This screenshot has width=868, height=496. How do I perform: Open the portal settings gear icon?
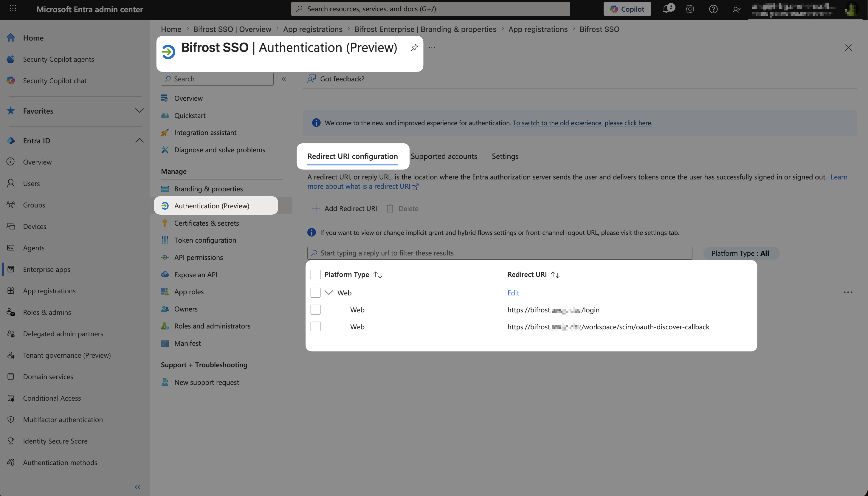690,9
